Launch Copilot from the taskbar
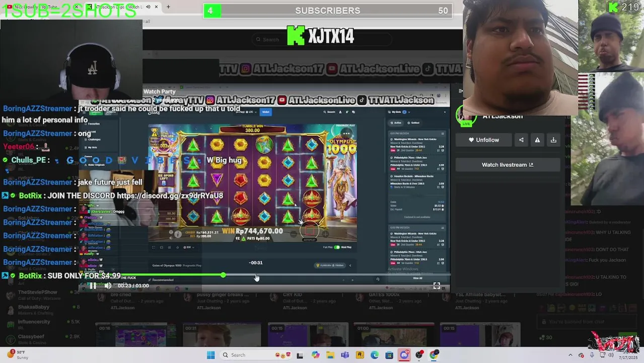 coord(315,355)
